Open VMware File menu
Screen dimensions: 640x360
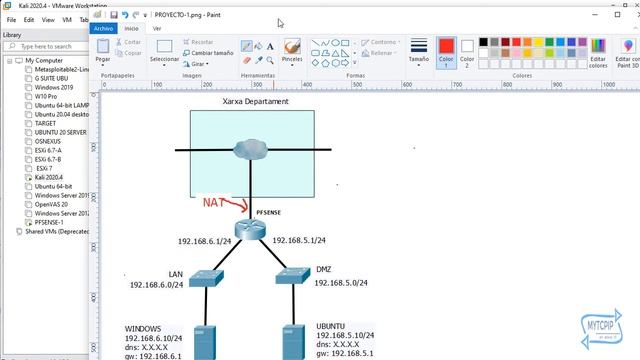[11, 20]
